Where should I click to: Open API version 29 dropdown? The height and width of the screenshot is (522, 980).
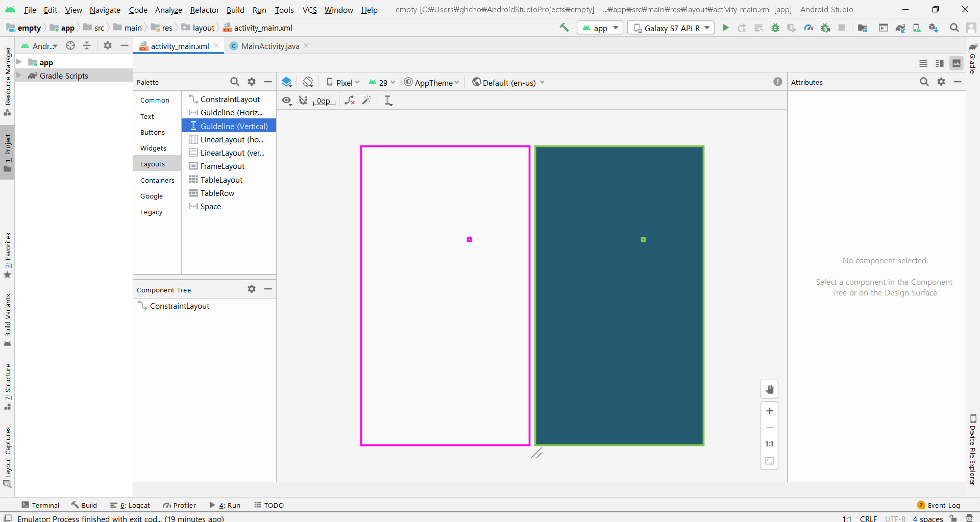click(382, 82)
